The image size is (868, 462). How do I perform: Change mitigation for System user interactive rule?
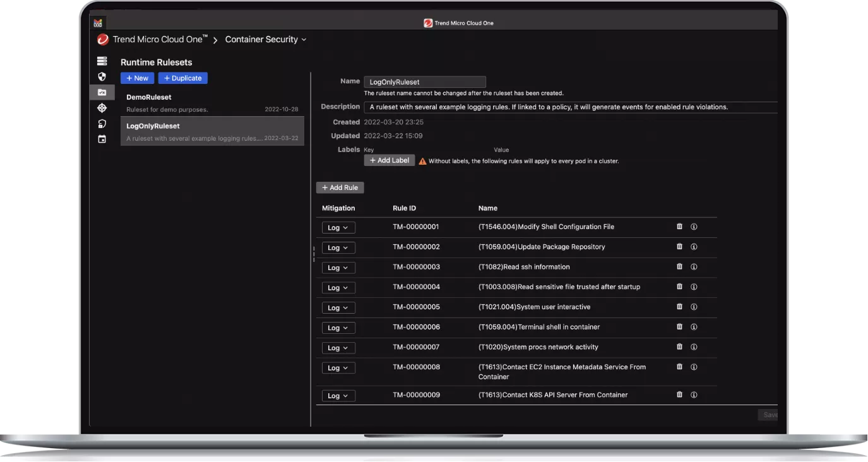(338, 308)
